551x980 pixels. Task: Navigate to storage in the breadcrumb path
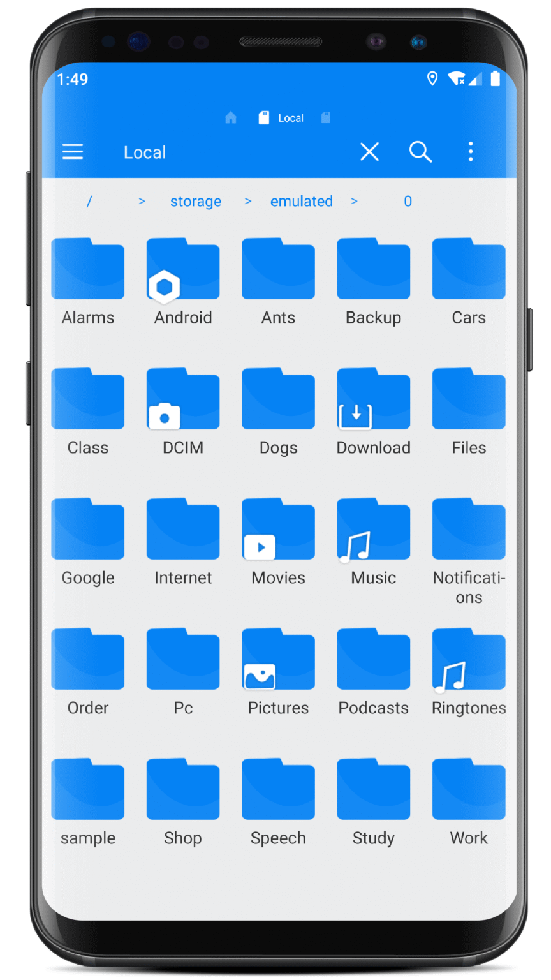tap(195, 201)
